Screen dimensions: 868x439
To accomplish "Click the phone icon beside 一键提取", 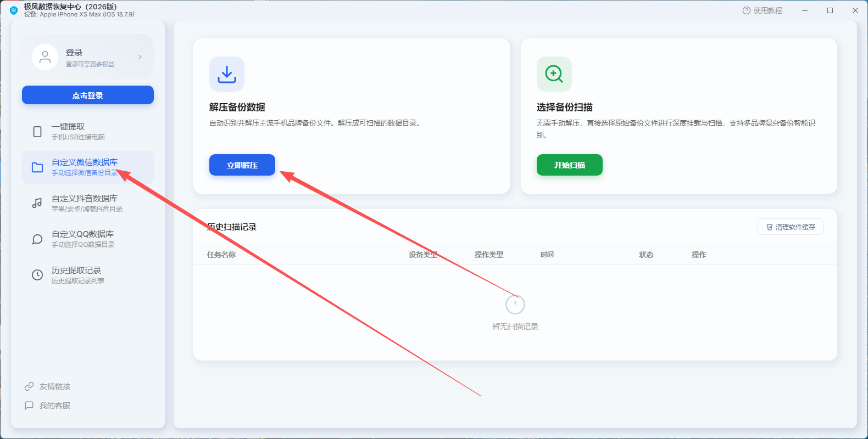I will (x=37, y=132).
